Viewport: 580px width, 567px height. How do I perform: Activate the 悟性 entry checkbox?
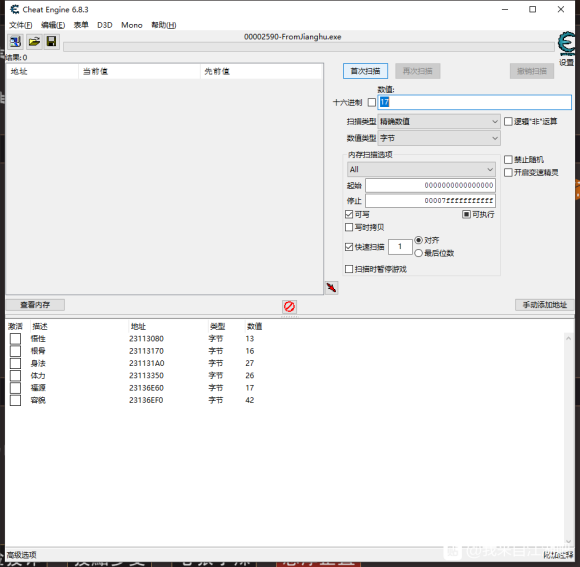tap(15, 339)
